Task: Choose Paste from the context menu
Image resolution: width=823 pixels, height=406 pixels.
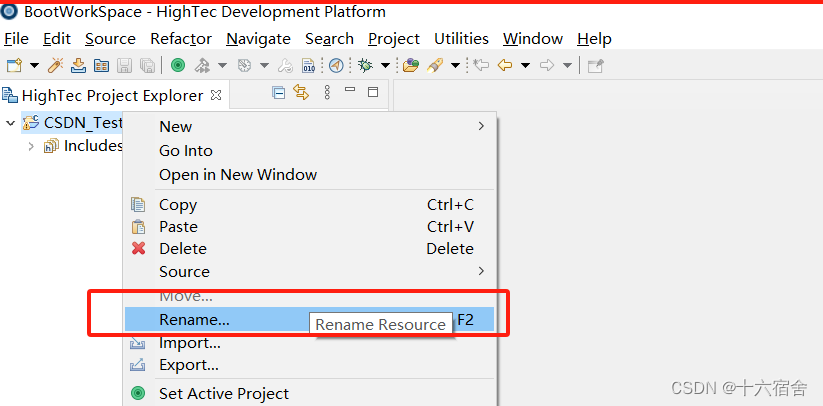Action: tap(310, 227)
